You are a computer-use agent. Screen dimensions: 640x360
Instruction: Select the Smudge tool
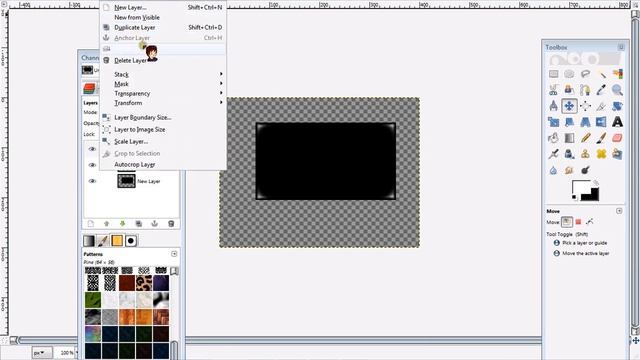[x=569, y=170]
